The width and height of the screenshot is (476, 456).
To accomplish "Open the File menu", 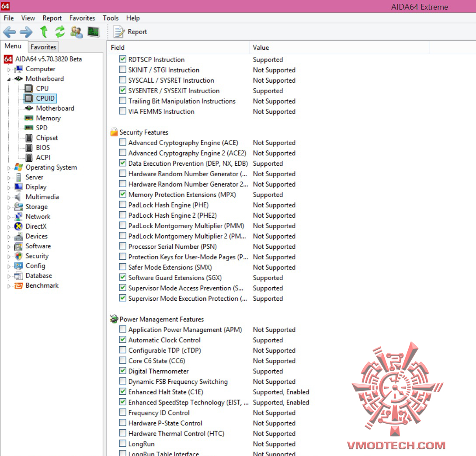I will pos(9,18).
